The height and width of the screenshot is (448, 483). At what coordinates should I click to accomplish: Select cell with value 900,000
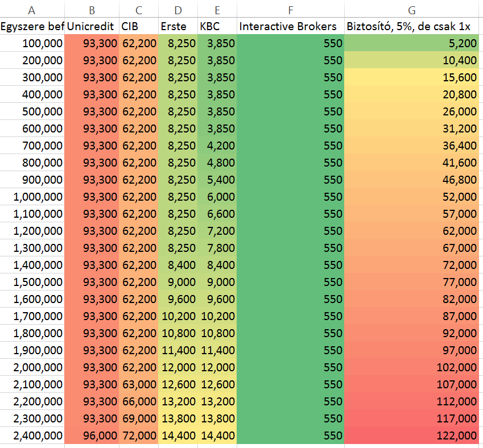(x=32, y=180)
